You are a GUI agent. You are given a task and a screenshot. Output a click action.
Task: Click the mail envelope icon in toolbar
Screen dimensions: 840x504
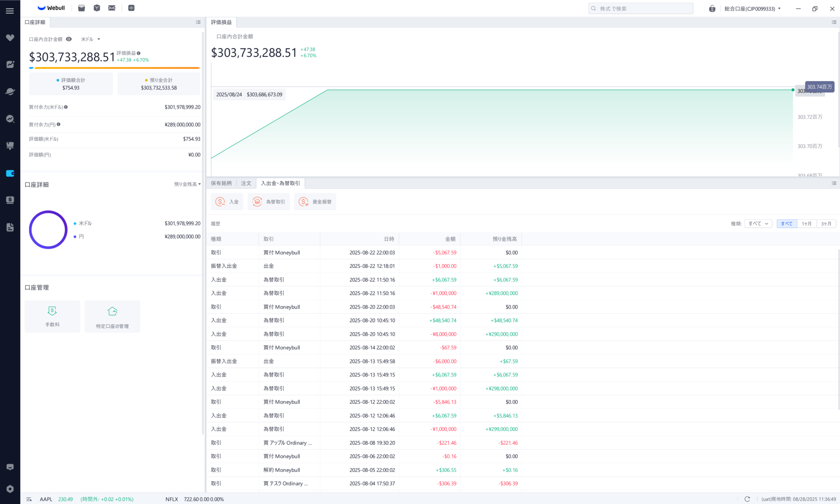[112, 8]
